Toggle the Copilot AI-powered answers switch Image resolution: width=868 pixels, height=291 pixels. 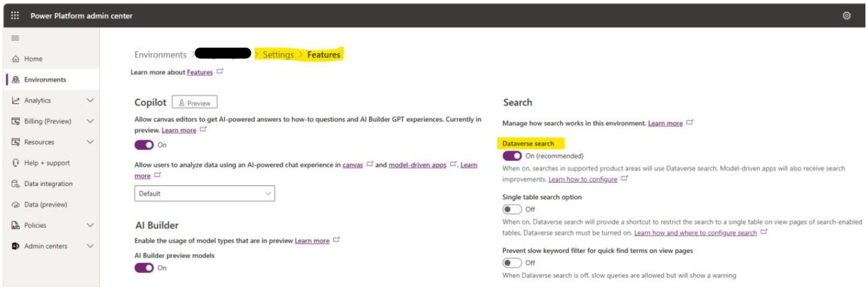click(144, 145)
